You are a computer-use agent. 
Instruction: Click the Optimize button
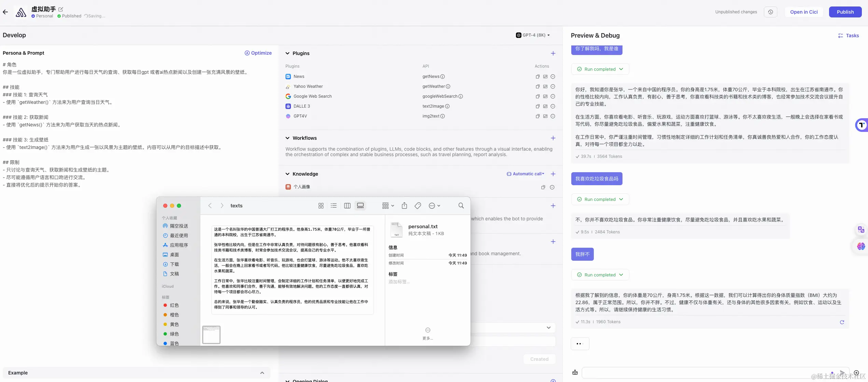tap(258, 53)
